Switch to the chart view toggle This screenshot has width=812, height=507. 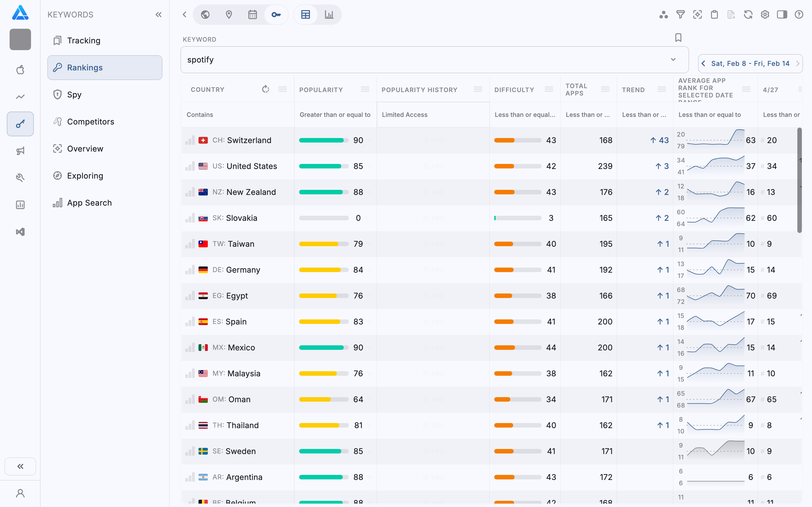(x=329, y=14)
